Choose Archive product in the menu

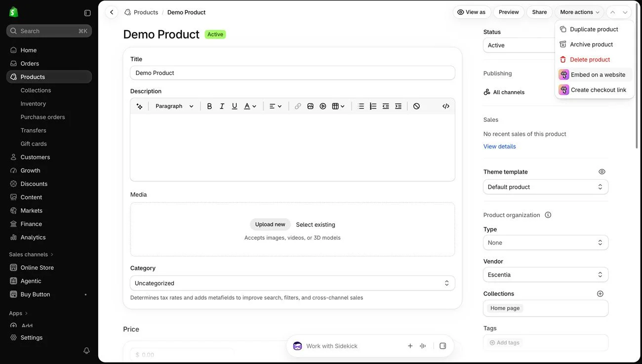click(x=595, y=44)
